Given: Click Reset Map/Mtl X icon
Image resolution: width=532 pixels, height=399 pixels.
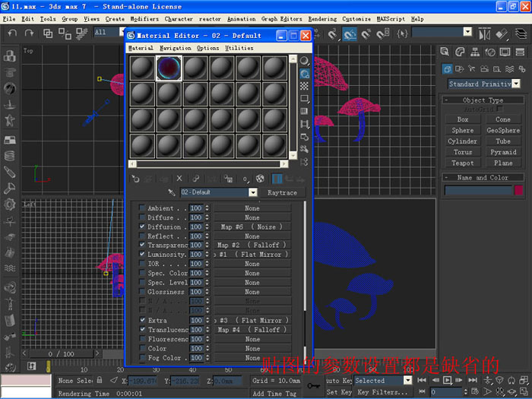Looking at the screenshot, I should click(x=179, y=179).
